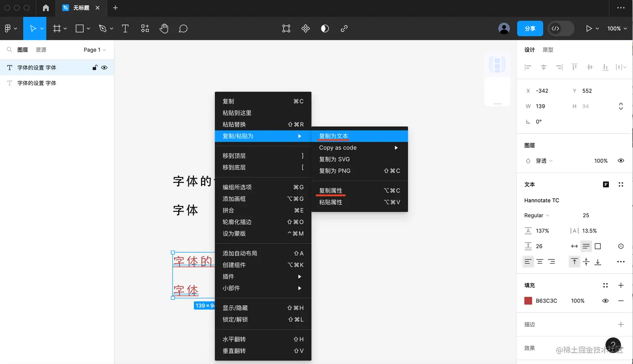The height and width of the screenshot is (364, 633).
Task: Open the Page 1 dropdown
Action: (95, 50)
